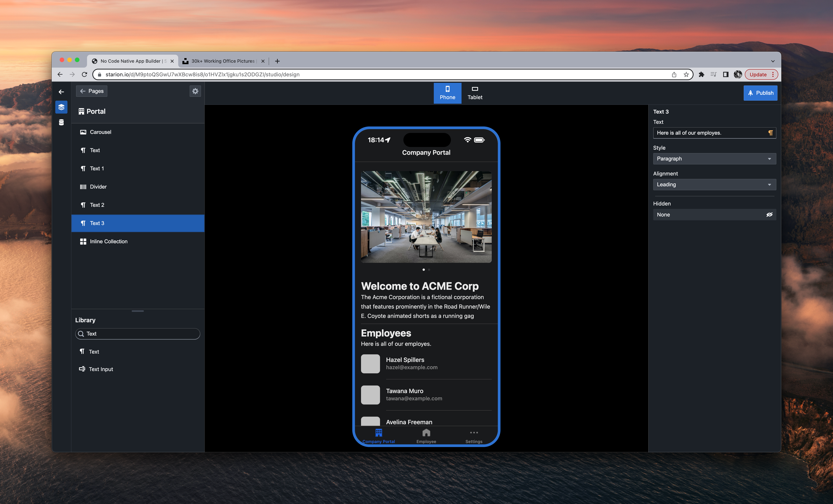The height and width of the screenshot is (504, 833).
Task: Open browser extensions puzzle icon
Action: click(x=702, y=75)
